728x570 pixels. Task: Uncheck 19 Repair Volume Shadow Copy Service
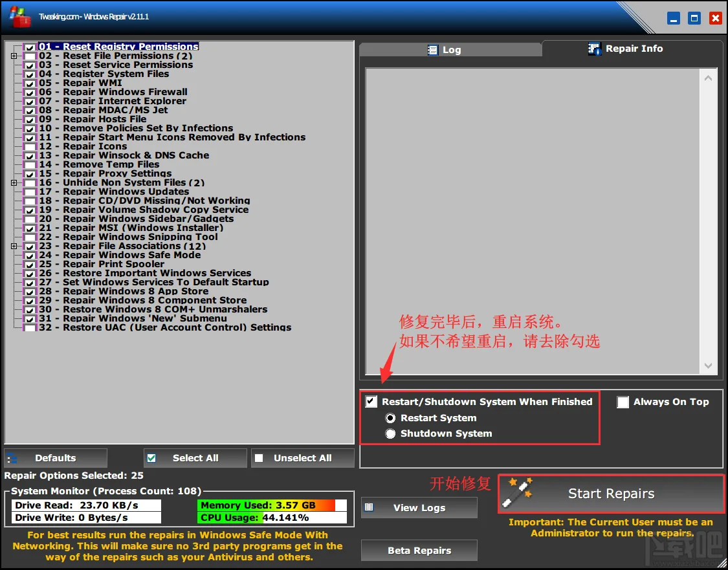coord(30,210)
